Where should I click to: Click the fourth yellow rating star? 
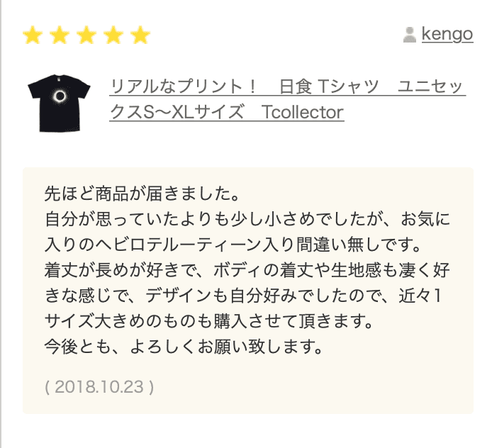click(x=113, y=35)
